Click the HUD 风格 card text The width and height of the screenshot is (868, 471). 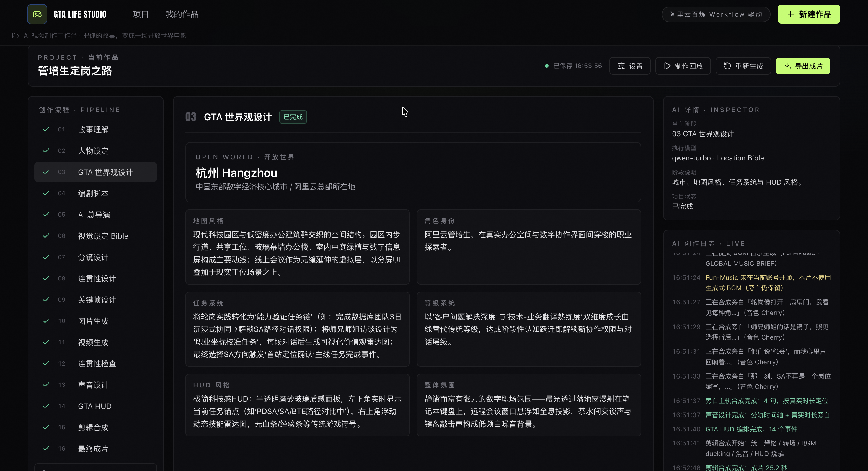pyautogui.click(x=297, y=411)
